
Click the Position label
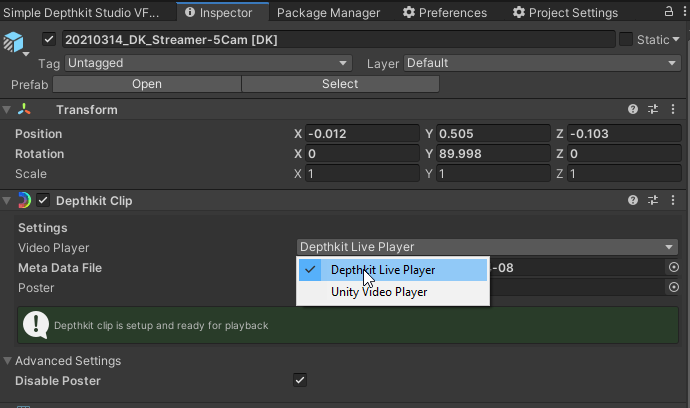[x=38, y=134]
